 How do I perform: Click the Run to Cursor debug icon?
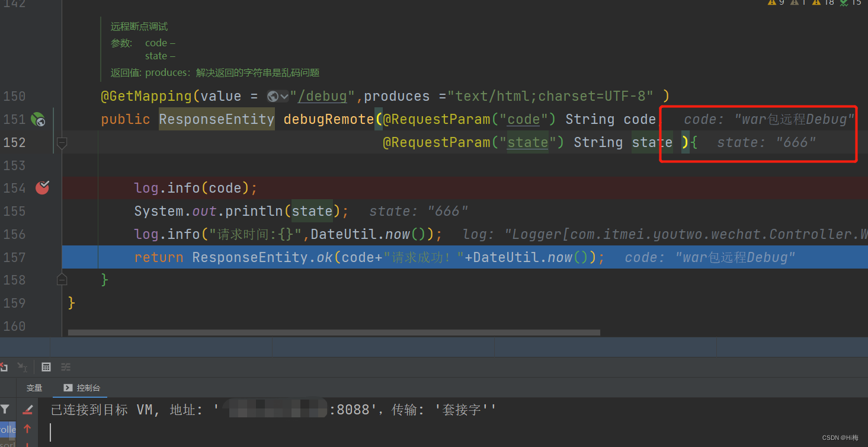coord(23,367)
